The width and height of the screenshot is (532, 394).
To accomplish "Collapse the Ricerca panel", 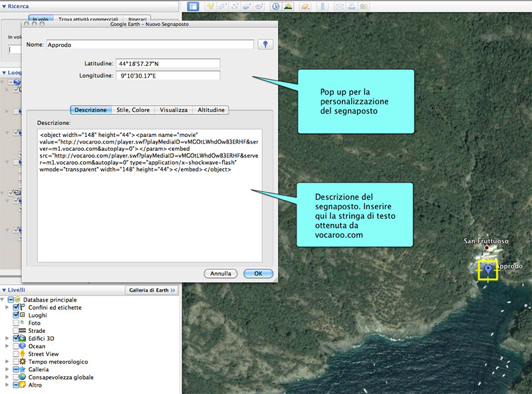I will point(4,7).
